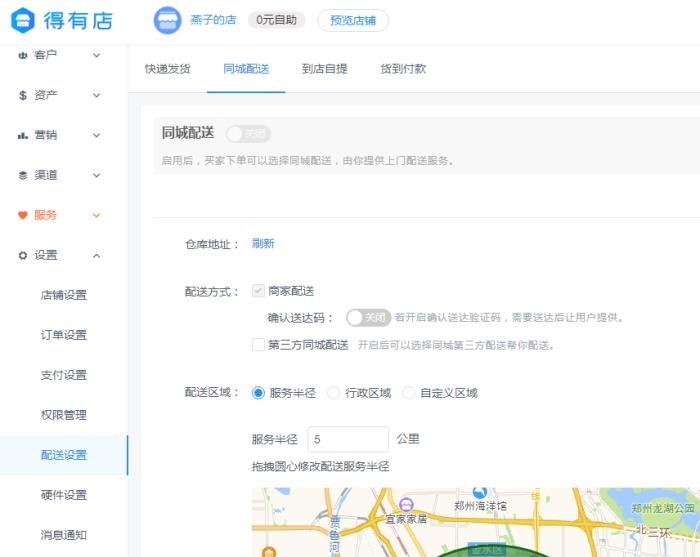Click the 得有店 hexagon logo icon
This screenshot has height=557, width=700.
tap(23, 21)
